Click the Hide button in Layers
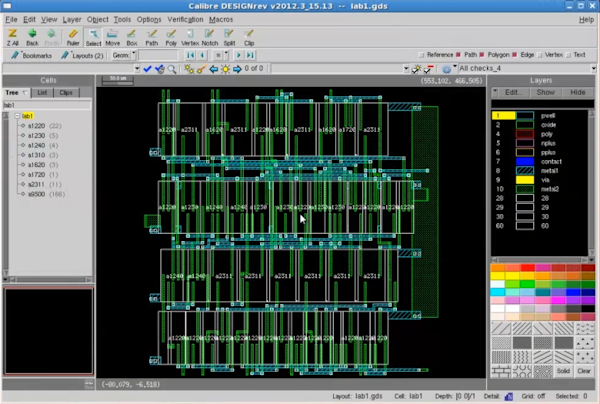 point(577,92)
